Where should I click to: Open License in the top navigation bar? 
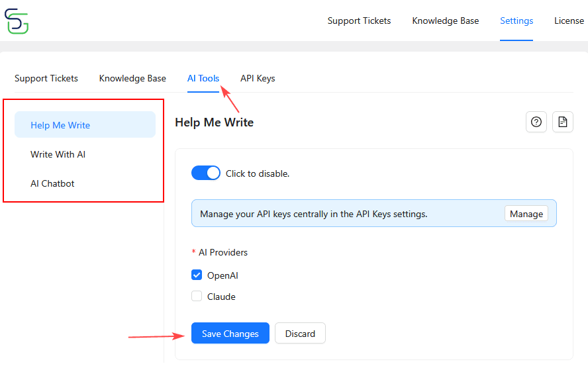[x=569, y=21]
